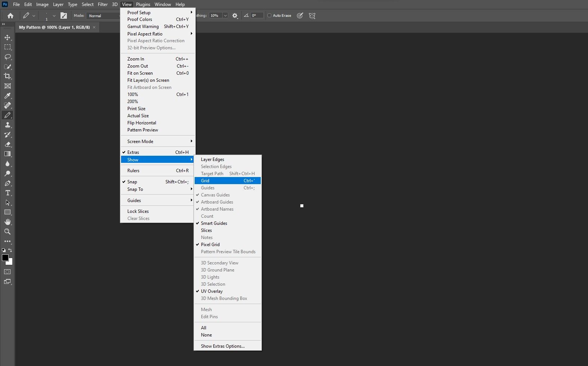Open the Filter menu
The height and width of the screenshot is (366, 588).
102,4
